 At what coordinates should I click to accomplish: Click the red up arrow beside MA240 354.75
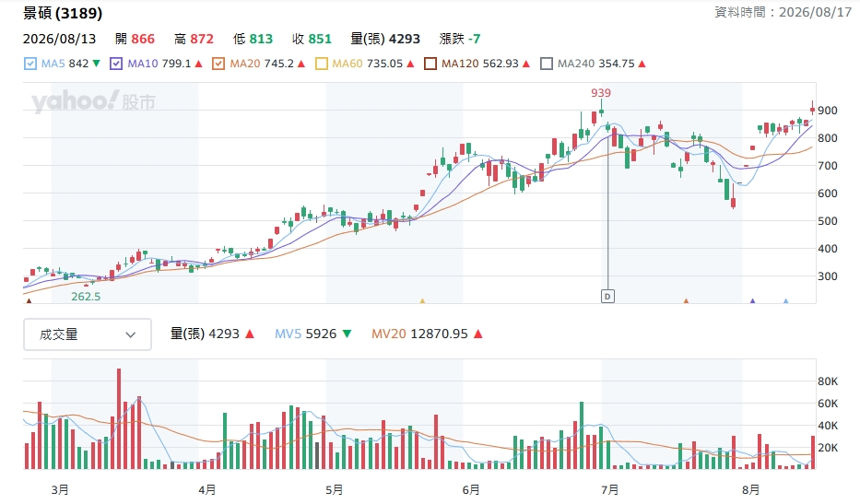[642, 64]
